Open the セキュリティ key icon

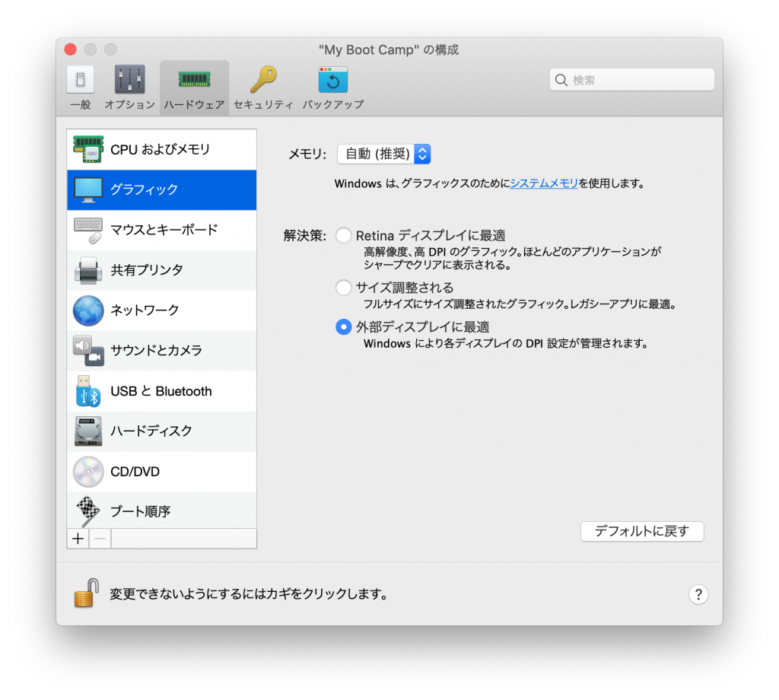click(x=263, y=79)
